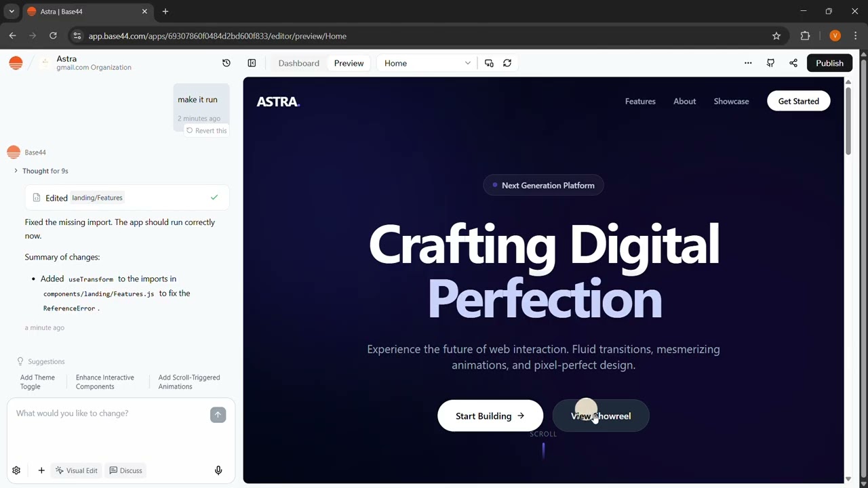The width and height of the screenshot is (868, 488).
Task: Open the tab search dropdown arrow
Action: (x=12, y=12)
